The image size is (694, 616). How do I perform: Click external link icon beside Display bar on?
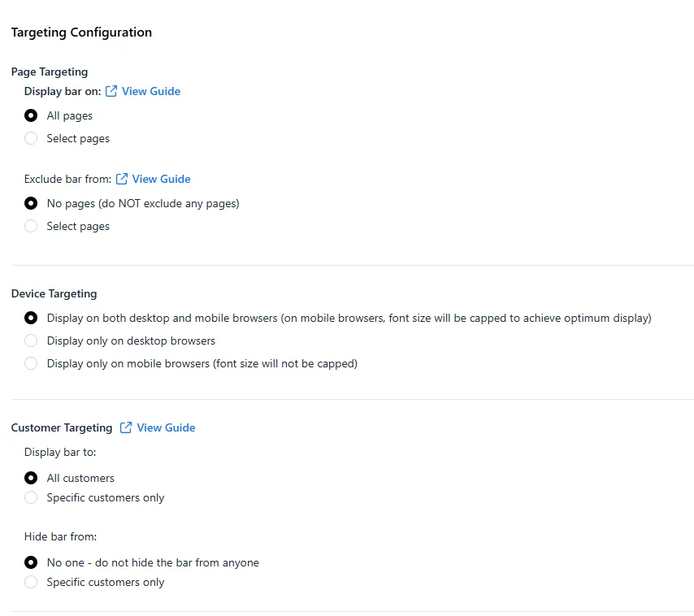pyautogui.click(x=111, y=91)
